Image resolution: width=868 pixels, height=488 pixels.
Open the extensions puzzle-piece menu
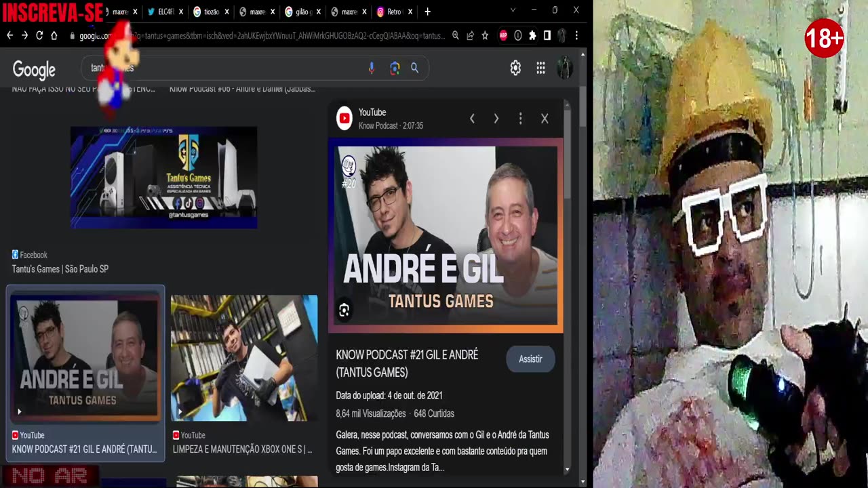pyautogui.click(x=532, y=35)
